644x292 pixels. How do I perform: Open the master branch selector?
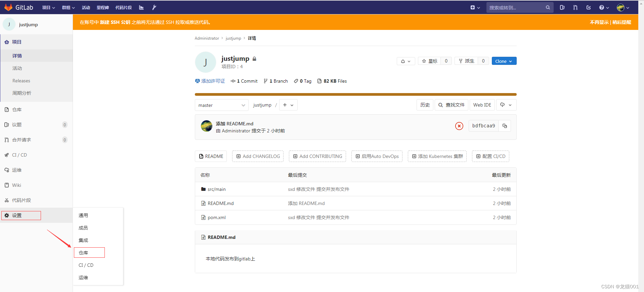222,105
